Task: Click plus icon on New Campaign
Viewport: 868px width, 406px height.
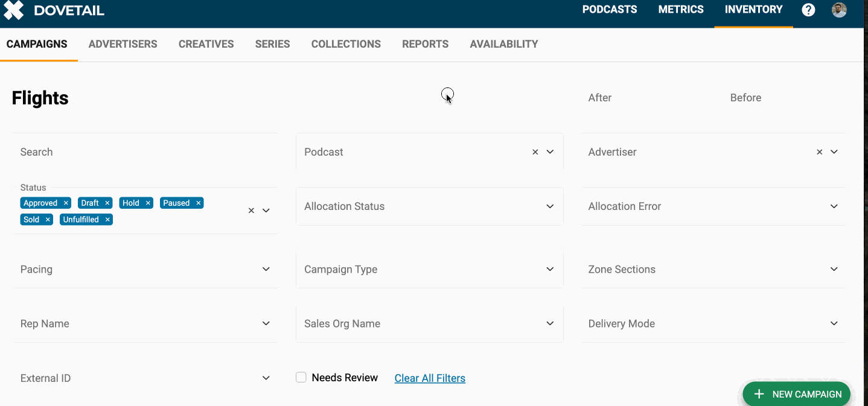Action: pos(759,394)
